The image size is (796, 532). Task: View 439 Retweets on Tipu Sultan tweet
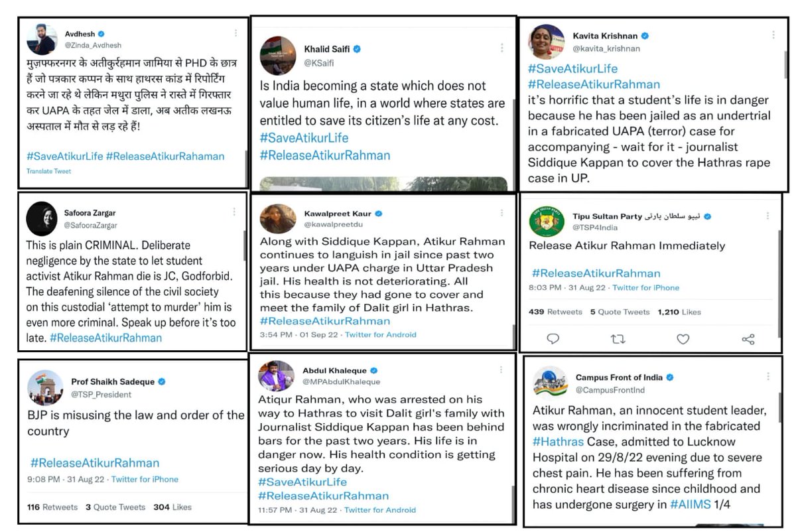pos(555,312)
